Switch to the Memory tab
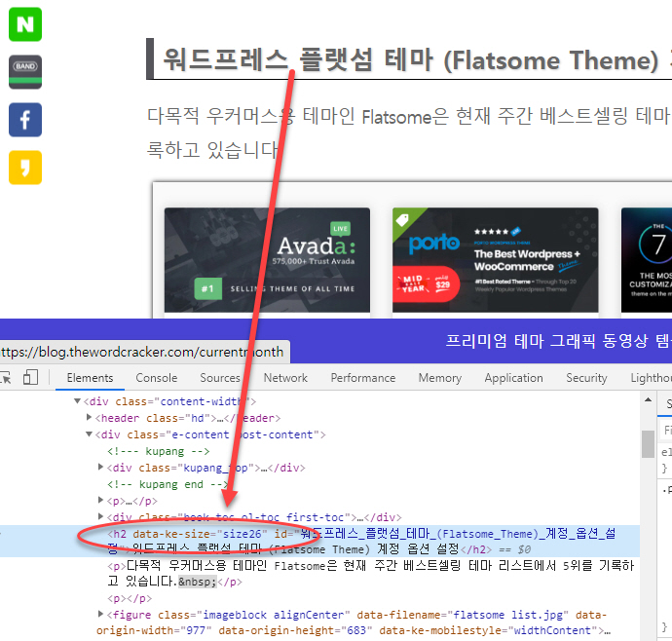 [439, 378]
